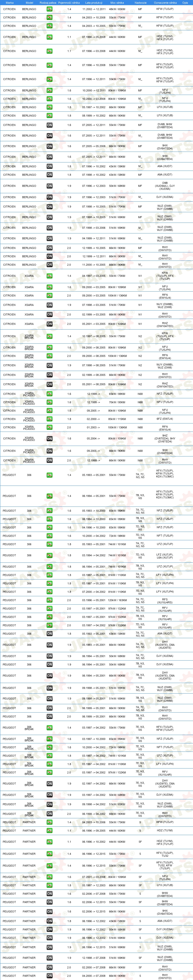Viewport: 193px width, 980px height.
Task: Click the Moc silnika column header
Action: (x=117, y=3)
